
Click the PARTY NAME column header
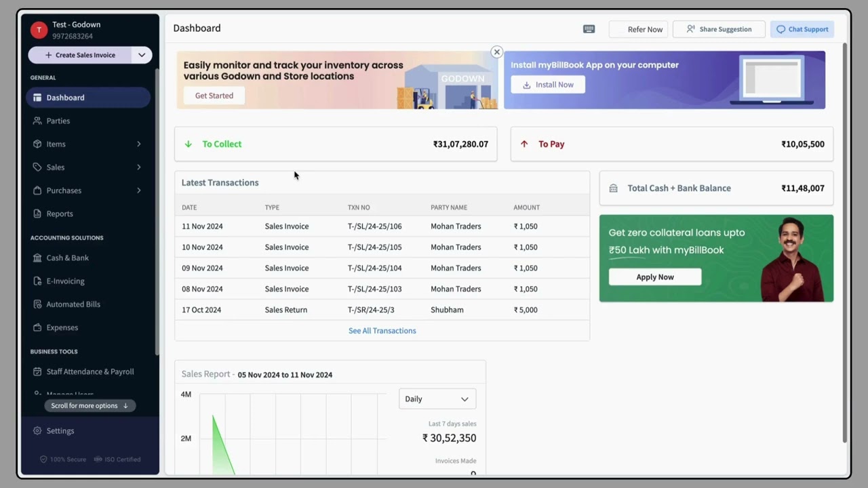coord(449,207)
